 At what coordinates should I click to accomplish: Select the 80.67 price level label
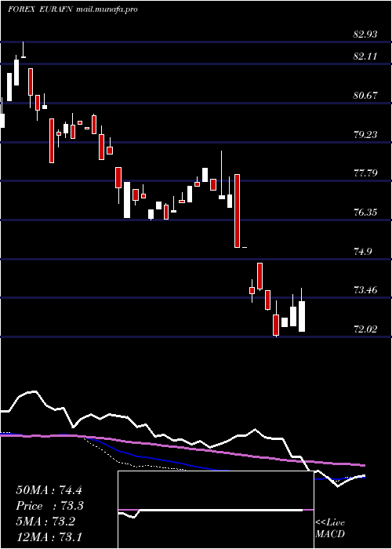click(365, 95)
